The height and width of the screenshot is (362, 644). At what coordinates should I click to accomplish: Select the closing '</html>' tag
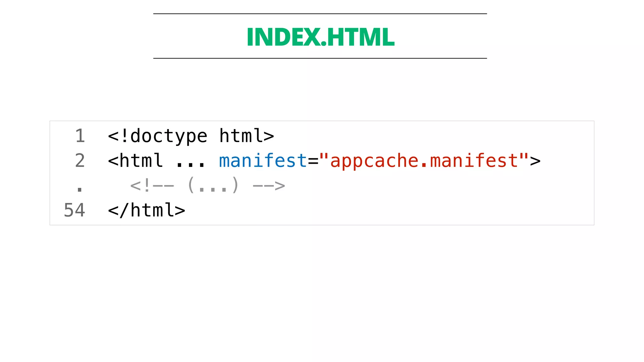pyautogui.click(x=147, y=210)
